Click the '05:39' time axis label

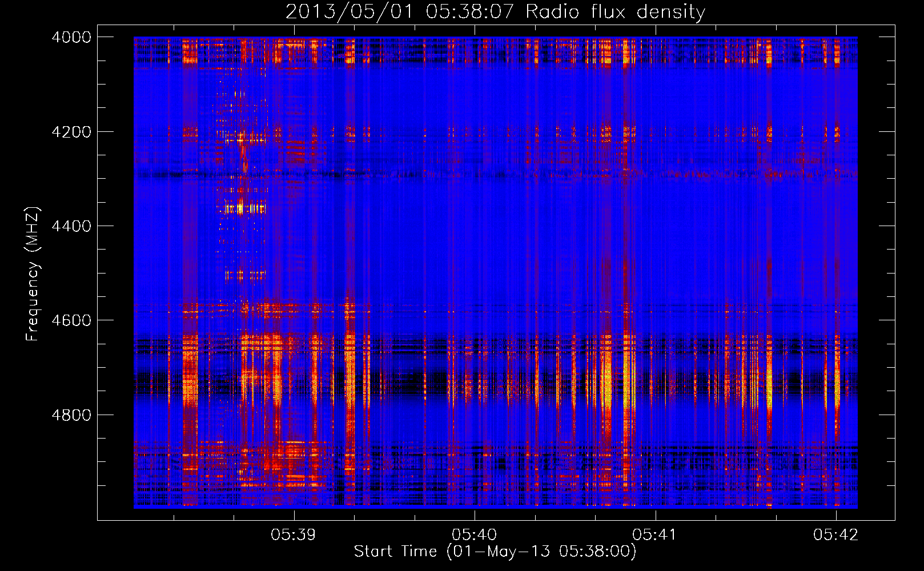pos(294,534)
